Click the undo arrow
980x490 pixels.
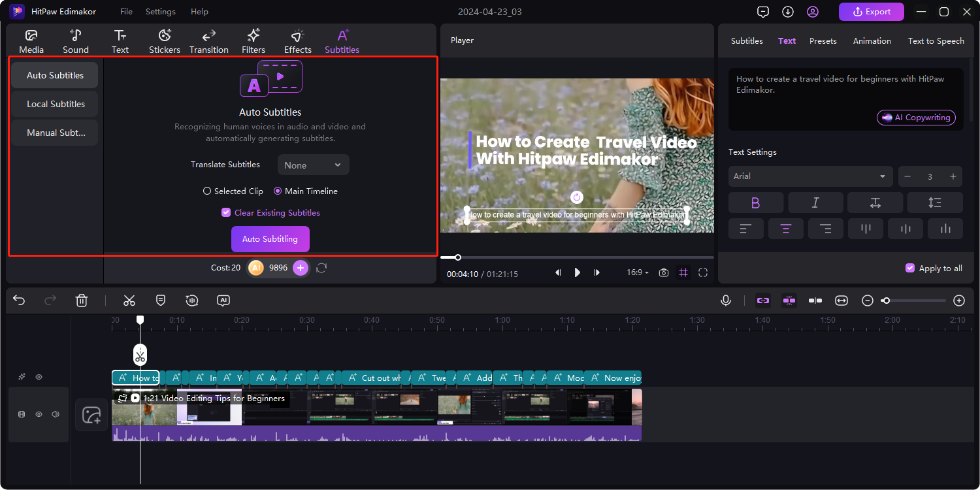[x=19, y=301]
